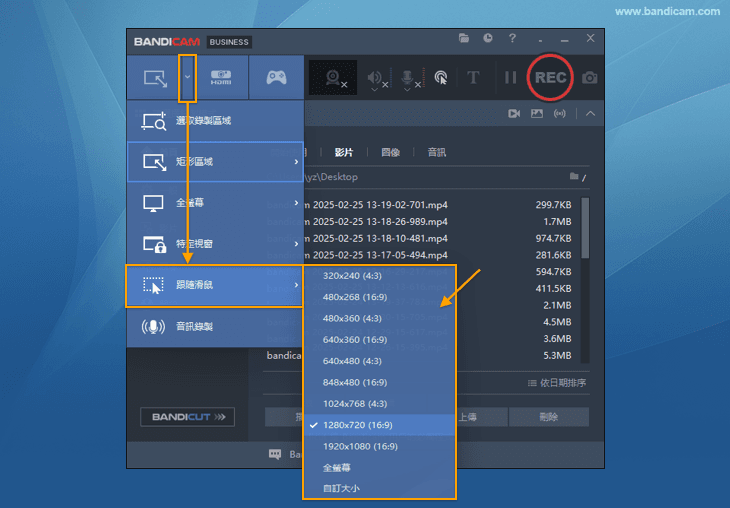The height and width of the screenshot is (508, 730).
Task: Pick the 640x360 (16:9) size
Action: point(379,340)
